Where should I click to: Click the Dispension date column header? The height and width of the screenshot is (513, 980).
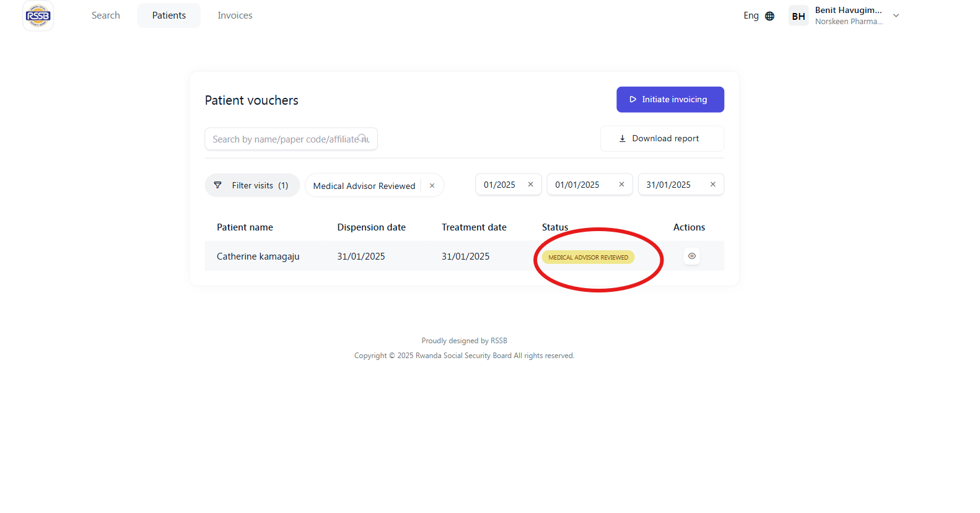372,227
